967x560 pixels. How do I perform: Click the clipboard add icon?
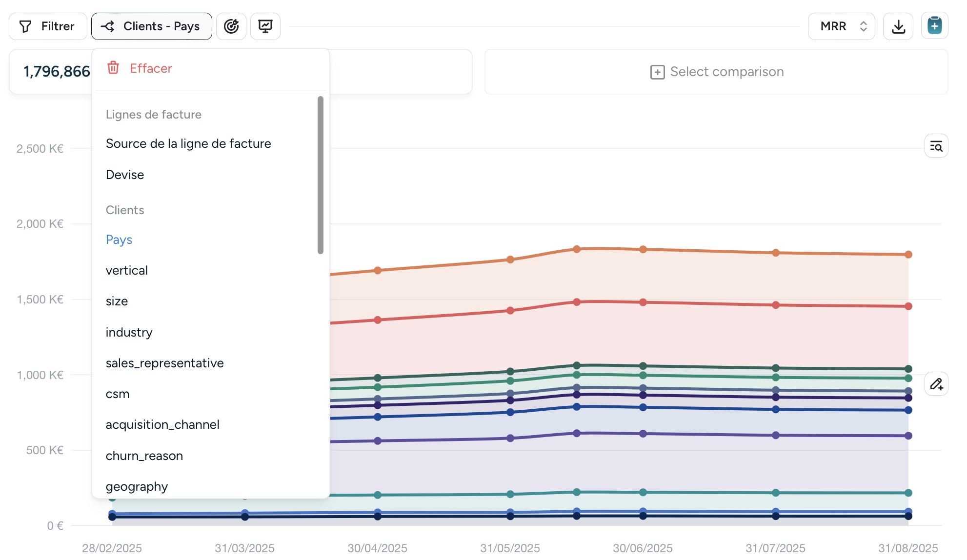[x=934, y=26]
